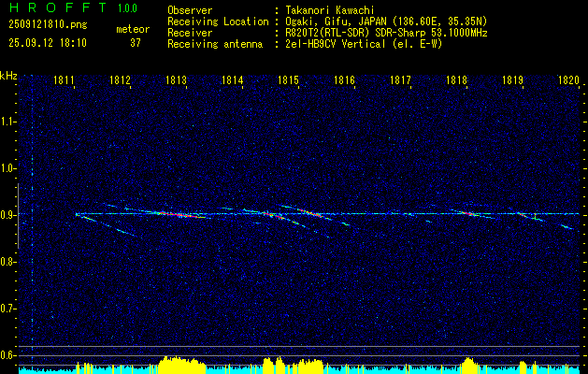Click the Receiver field label
This screenshot has height=374, width=588.
coord(190,33)
